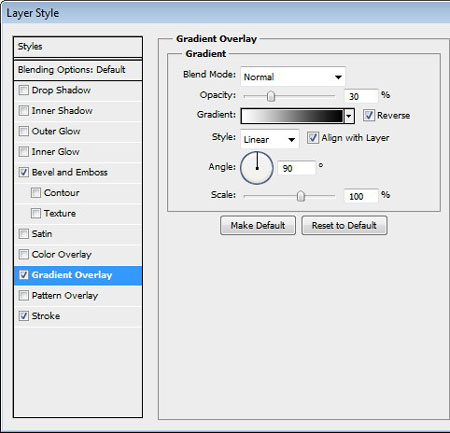Screen dimensions: 450x433
Task: Click the Reset to Default button
Action: click(344, 226)
